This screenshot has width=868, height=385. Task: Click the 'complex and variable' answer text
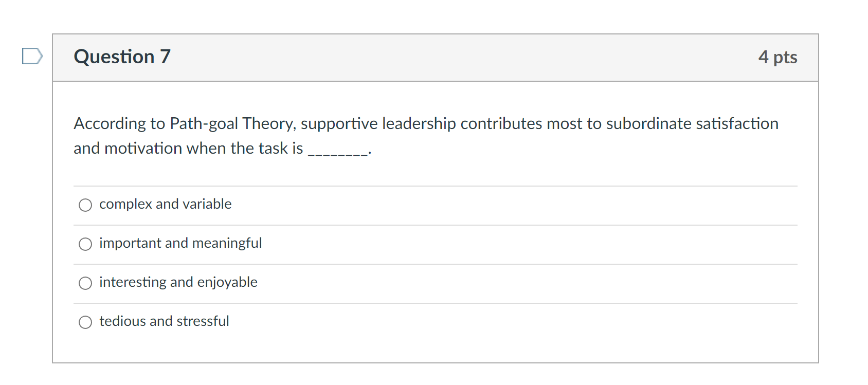coord(165,204)
